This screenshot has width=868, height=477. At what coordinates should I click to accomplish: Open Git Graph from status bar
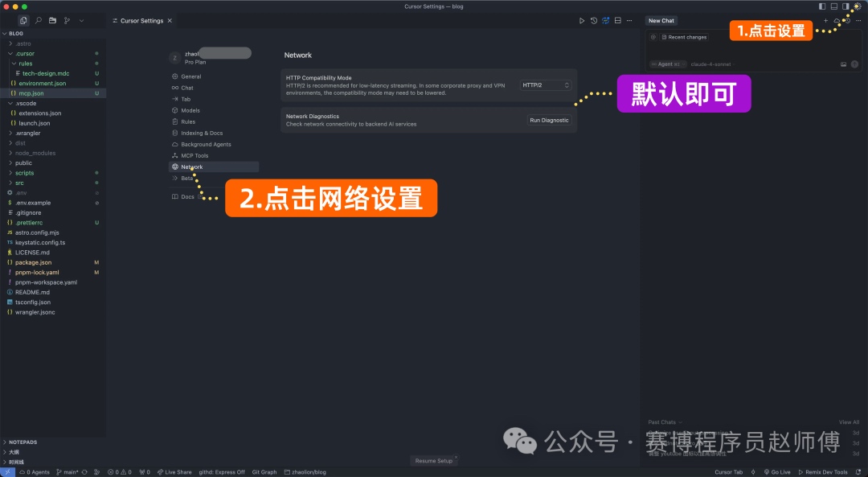(x=264, y=472)
